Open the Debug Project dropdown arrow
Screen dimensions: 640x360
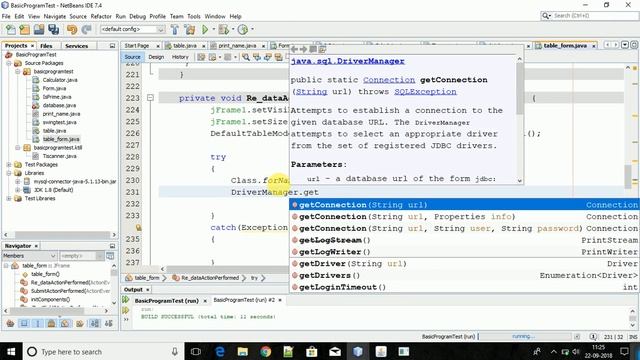coord(233,29)
